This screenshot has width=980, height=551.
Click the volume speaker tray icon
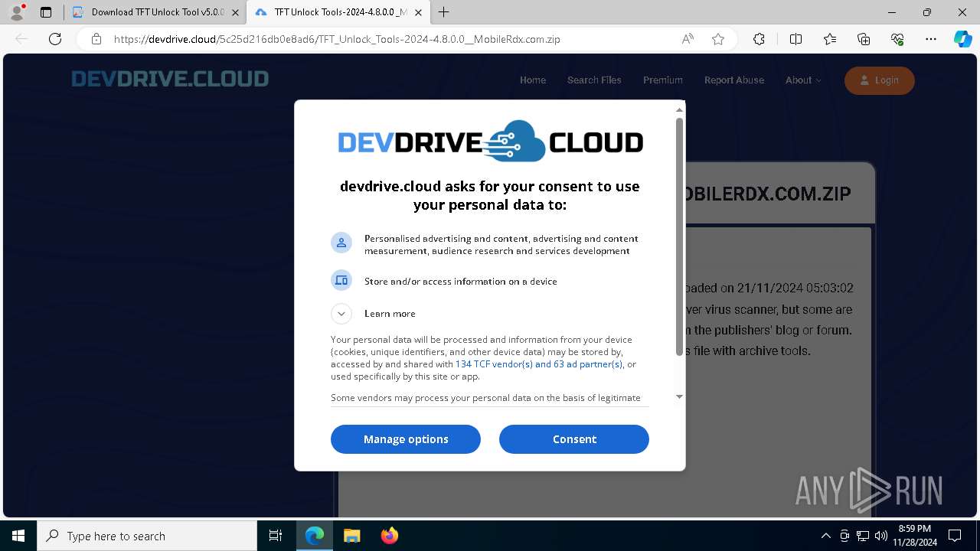pyautogui.click(x=881, y=536)
